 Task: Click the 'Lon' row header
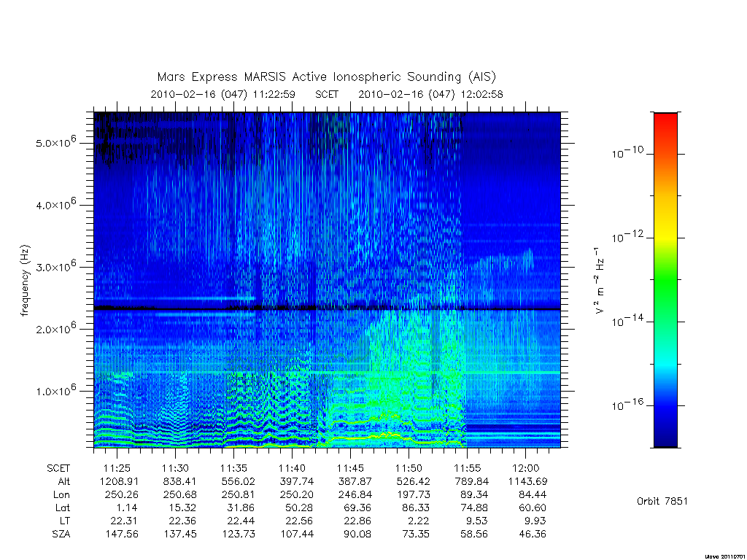61,495
